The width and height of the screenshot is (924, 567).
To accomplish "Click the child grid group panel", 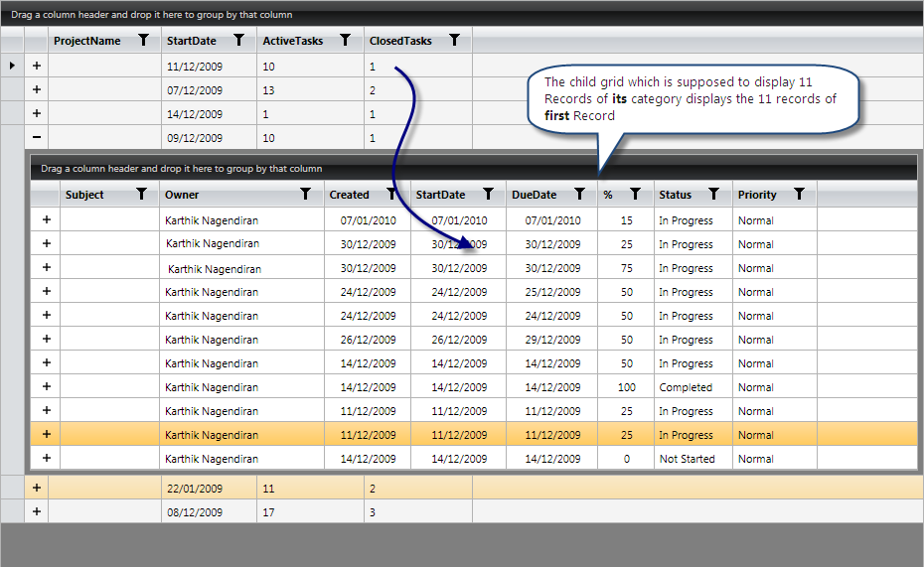I will coord(474,169).
